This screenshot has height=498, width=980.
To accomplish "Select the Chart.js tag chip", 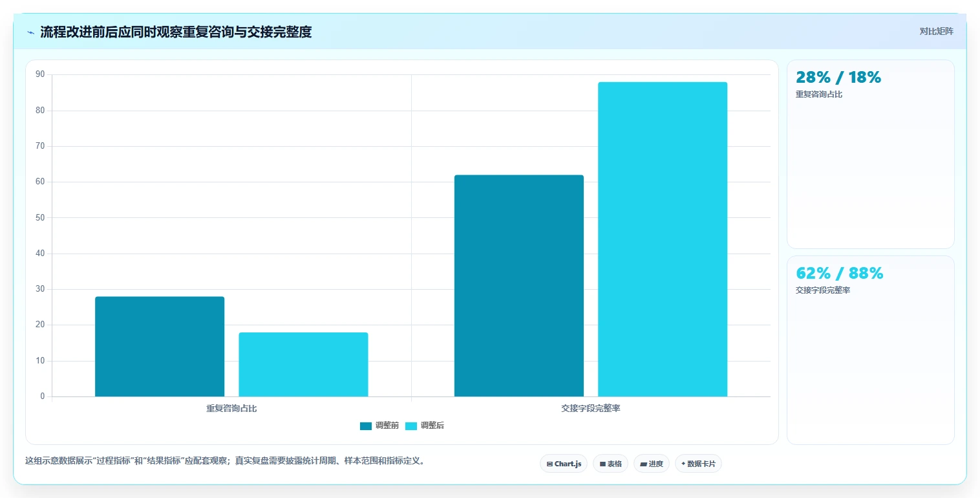I will pos(564,464).
